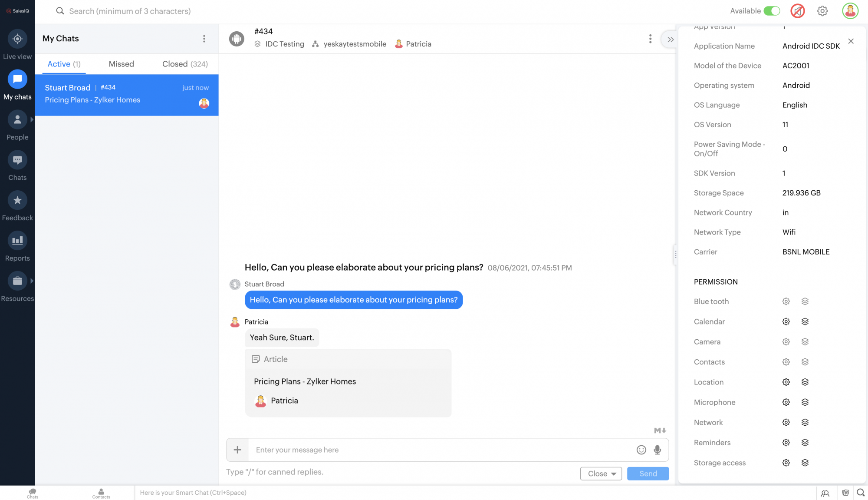Click the muted notifications icon
The height and width of the screenshot is (500, 868).
click(797, 11)
